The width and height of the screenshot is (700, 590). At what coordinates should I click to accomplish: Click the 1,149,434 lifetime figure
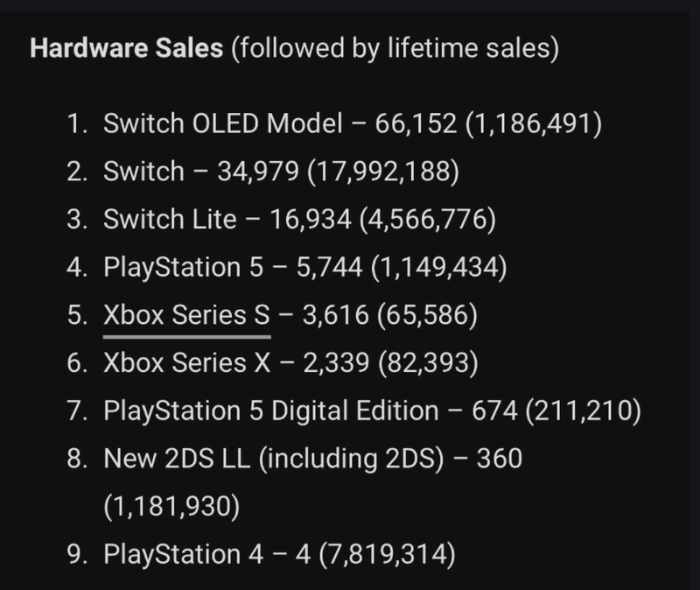pyautogui.click(x=439, y=268)
